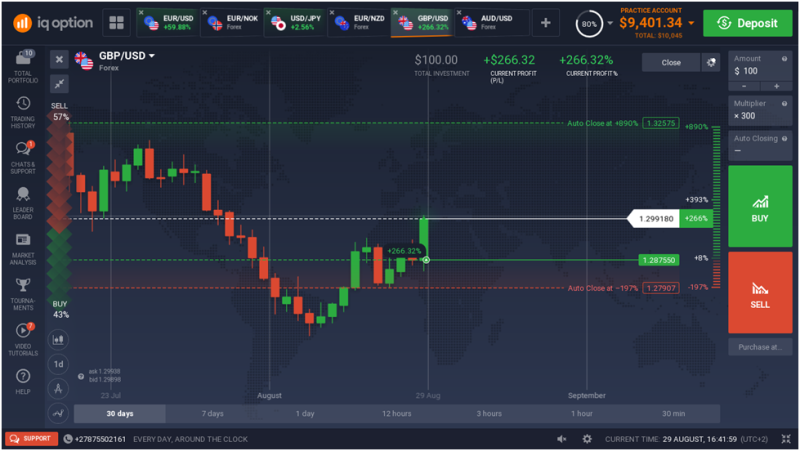
Task: Open Tournaments
Action: [x=23, y=294]
